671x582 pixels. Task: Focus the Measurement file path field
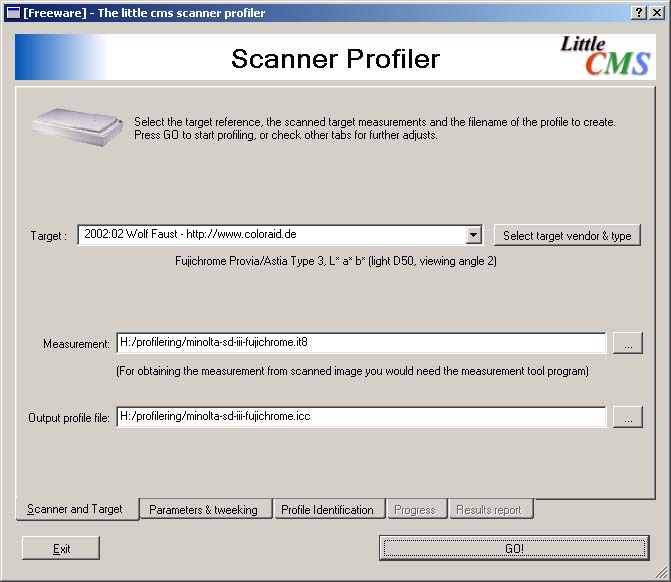point(360,343)
